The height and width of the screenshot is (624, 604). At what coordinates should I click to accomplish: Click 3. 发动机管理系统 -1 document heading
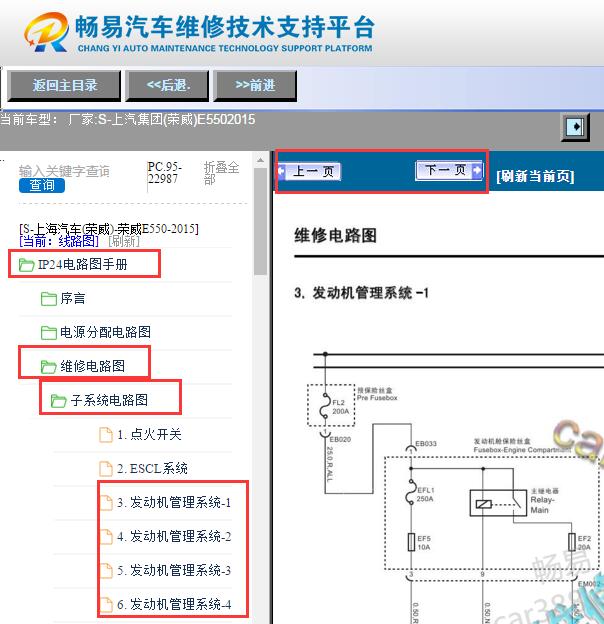tap(361, 293)
